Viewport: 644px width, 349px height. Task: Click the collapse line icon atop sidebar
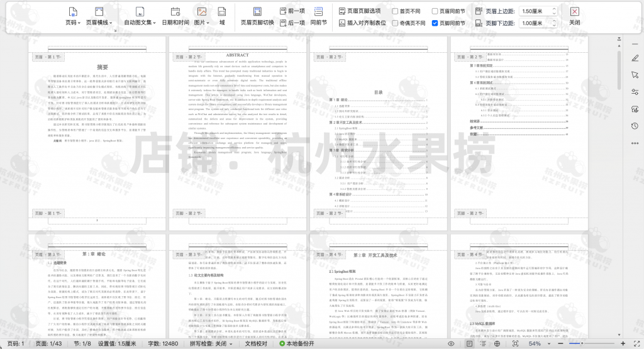coord(635,44)
